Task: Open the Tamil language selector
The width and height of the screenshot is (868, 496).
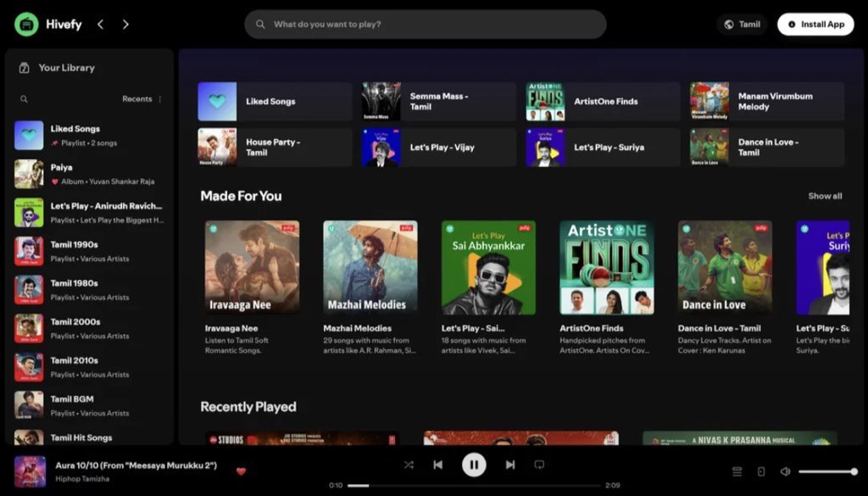Action: tap(742, 25)
